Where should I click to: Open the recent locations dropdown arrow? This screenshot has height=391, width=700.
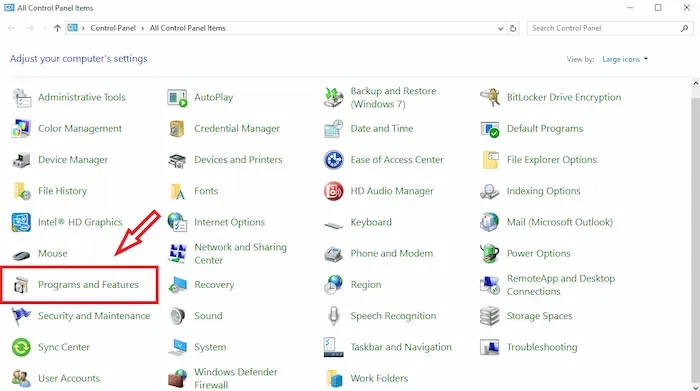pyautogui.click(x=44, y=28)
